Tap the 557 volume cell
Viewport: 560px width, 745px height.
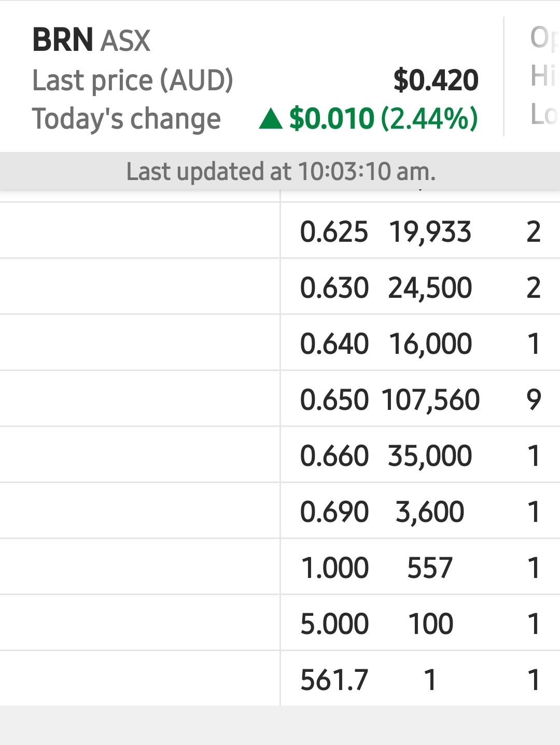(430, 568)
